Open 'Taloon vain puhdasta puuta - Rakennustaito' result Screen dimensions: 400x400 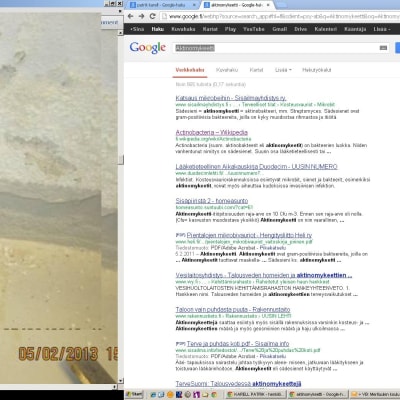233,309
